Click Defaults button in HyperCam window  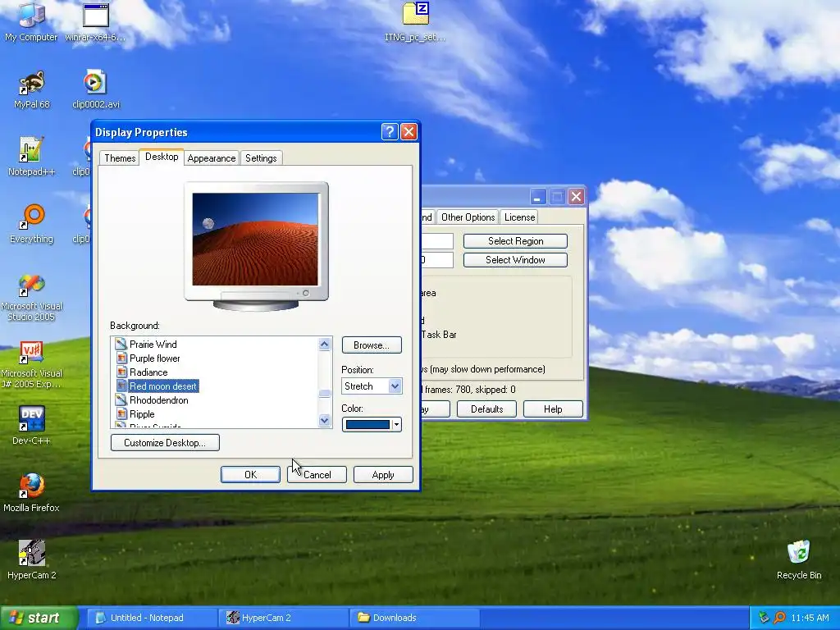click(x=486, y=409)
